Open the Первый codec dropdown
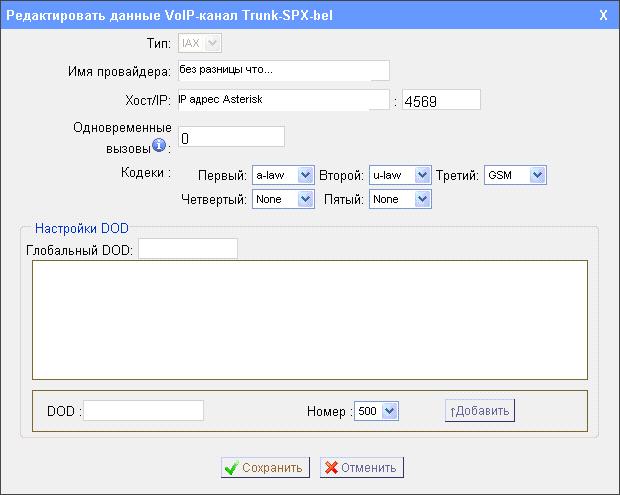This screenshot has height=495, width=620. [283, 175]
